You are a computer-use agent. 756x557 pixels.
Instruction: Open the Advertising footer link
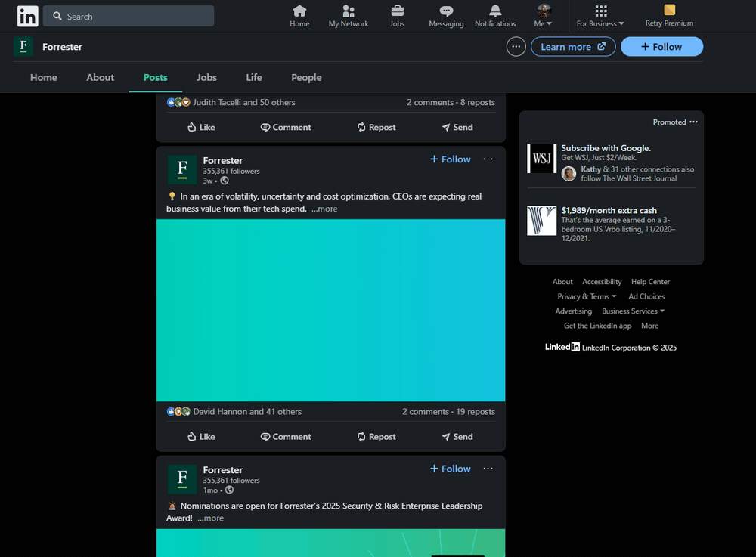(573, 311)
